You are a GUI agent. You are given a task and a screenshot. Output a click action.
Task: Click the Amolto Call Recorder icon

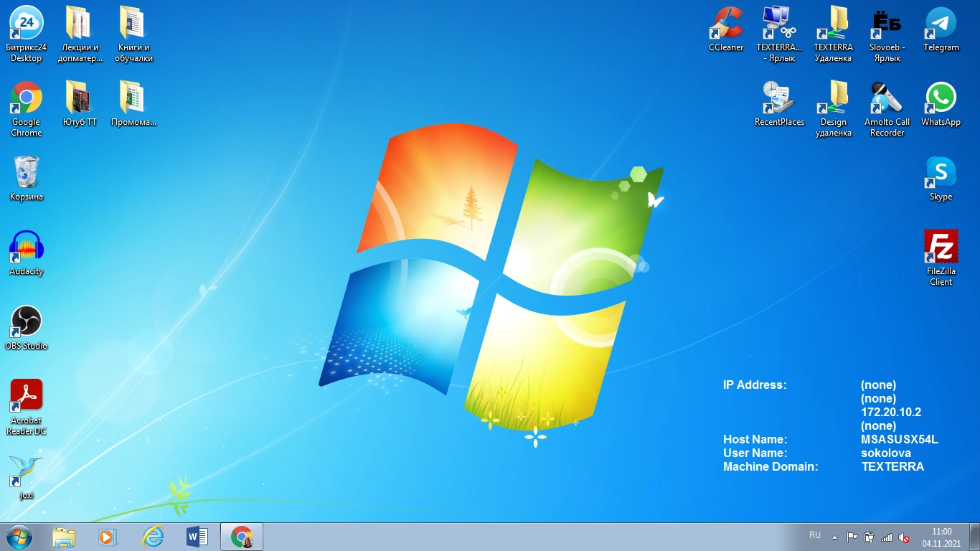887,108
